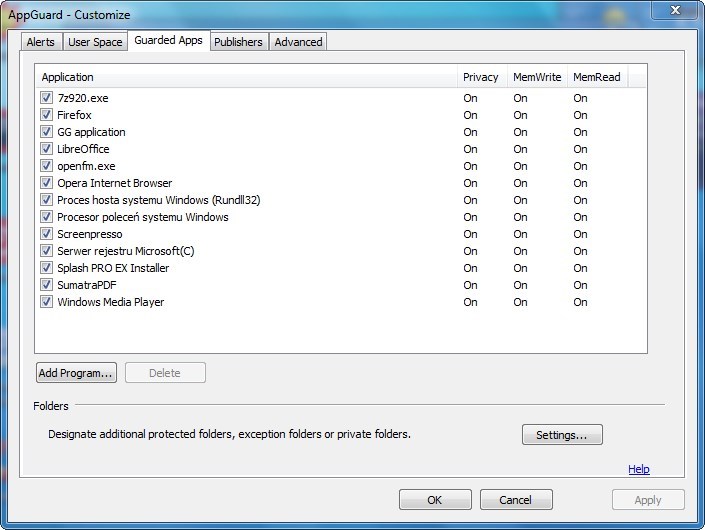
Task: Confirm with the OK button
Action: click(435, 500)
